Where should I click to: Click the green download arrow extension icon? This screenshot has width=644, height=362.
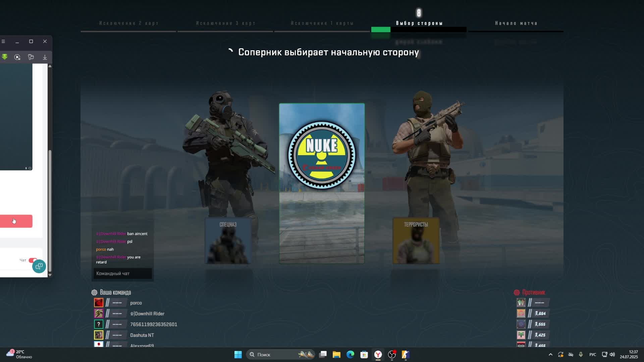5,57
